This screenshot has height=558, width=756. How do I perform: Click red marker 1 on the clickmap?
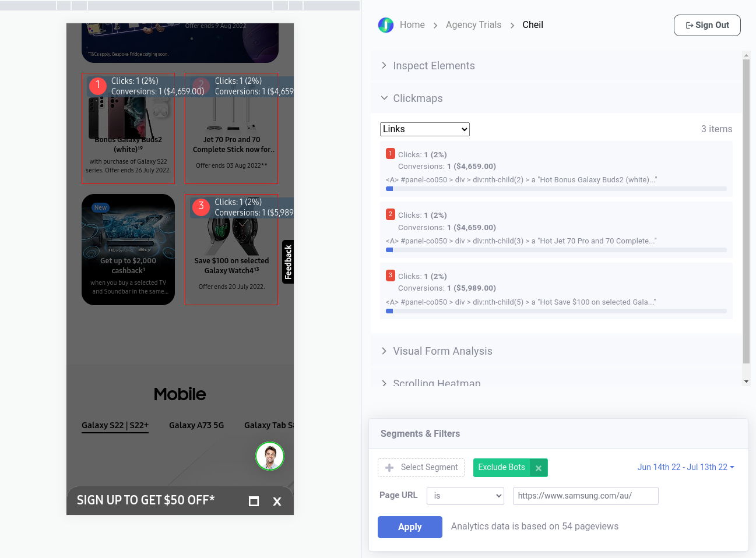point(98,86)
